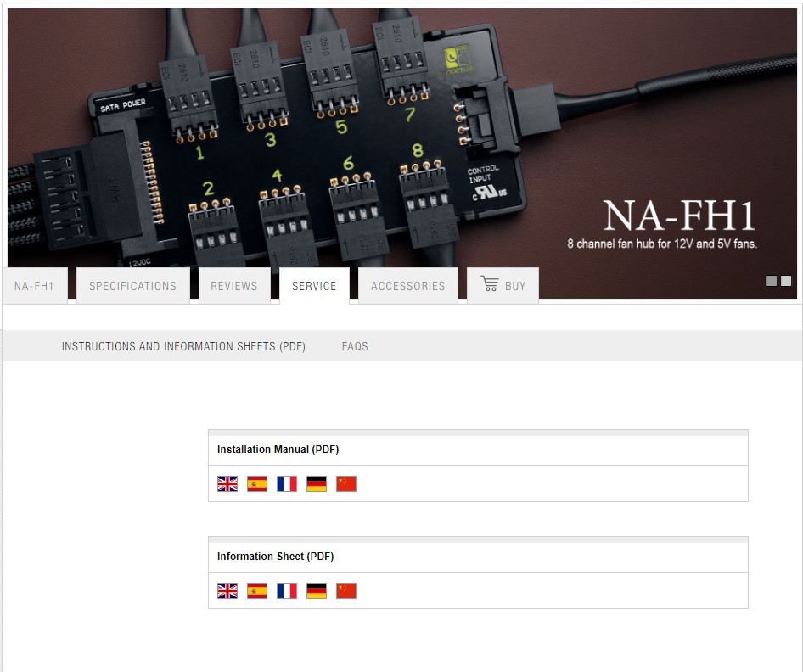Open French Information Sheet PDF flag

287,591
